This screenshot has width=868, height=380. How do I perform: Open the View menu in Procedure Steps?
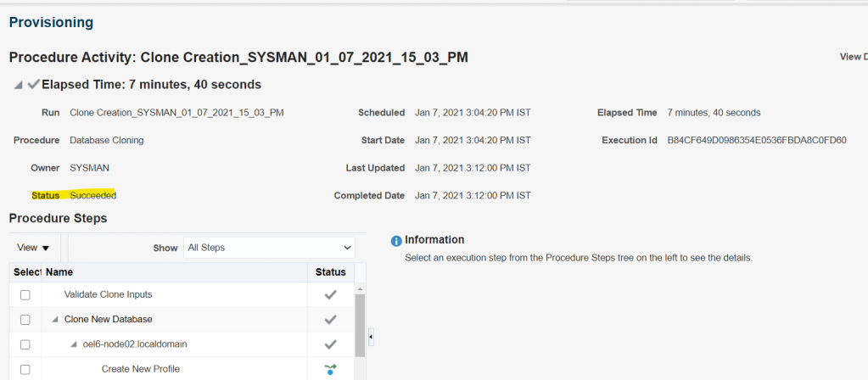pyautogui.click(x=34, y=248)
